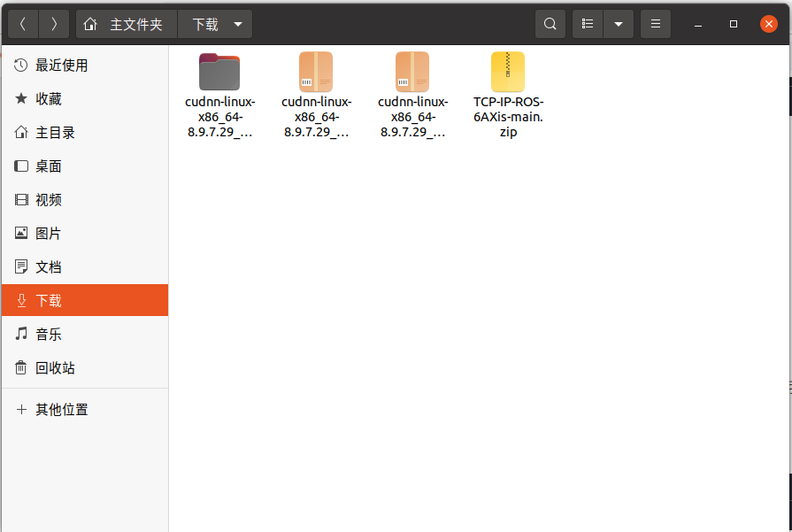Open the cudnn-linux-x86_64 folder
The height and width of the screenshot is (532, 792).
coord(219,71)
